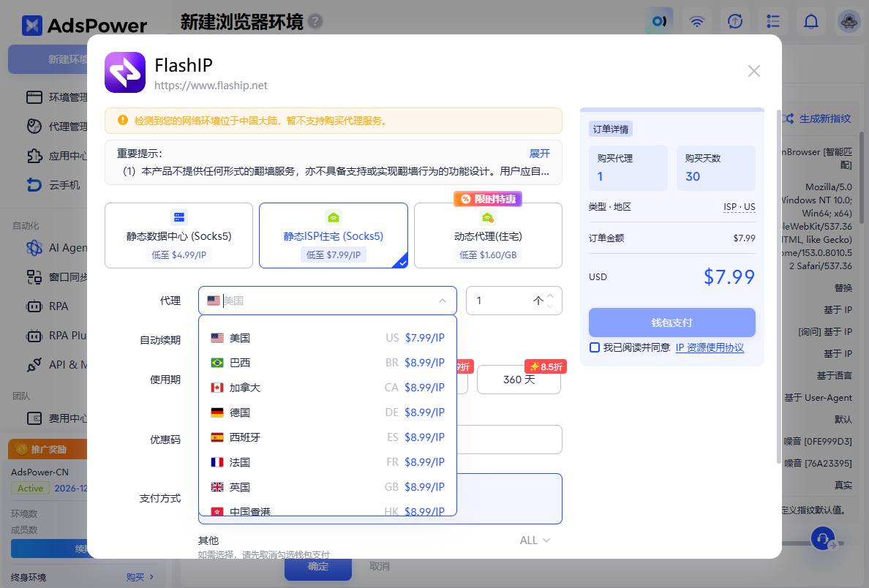Screen dimensions: 869x588
Task: Click the ISP · US type value
Action: point(740,207)
